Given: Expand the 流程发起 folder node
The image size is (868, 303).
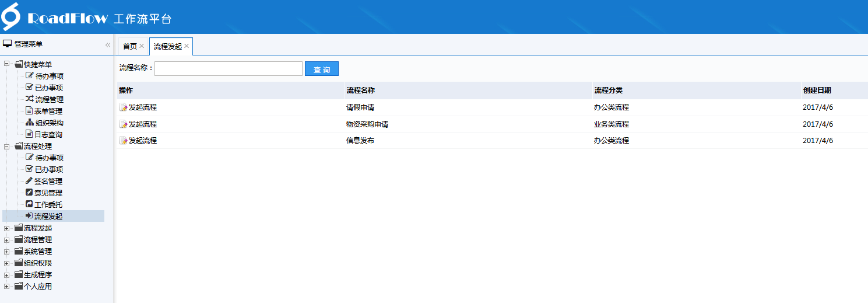Looking at the screenshot, I should coord(7,228).
